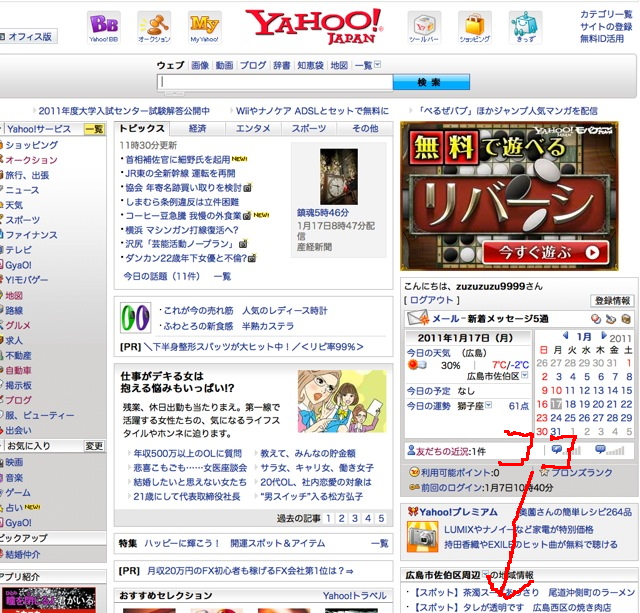Open the 占い favorites link

tap(14, 507)
